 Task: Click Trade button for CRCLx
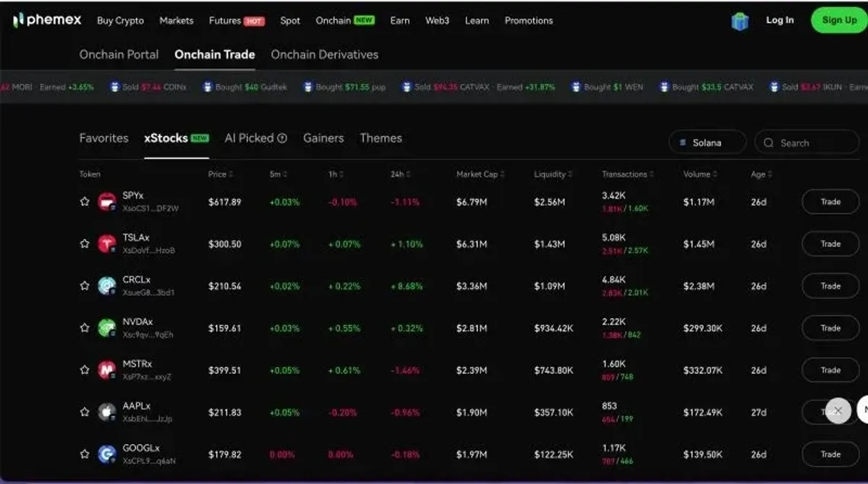click(x=830, y=286)
